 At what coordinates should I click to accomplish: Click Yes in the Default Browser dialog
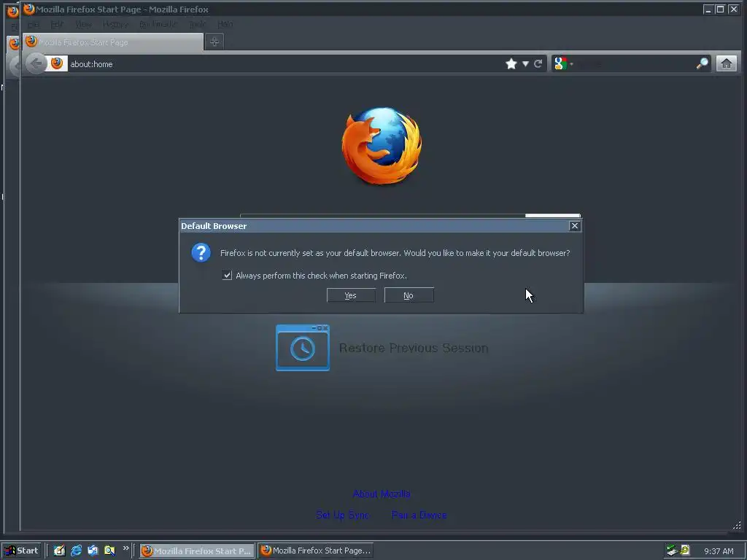pos(351,295)
